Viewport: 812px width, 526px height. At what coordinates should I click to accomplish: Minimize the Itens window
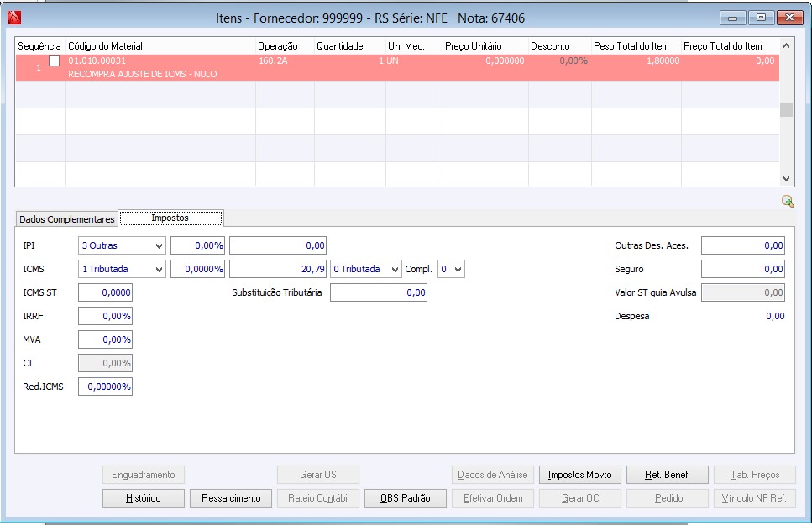(x=733, y=18)
